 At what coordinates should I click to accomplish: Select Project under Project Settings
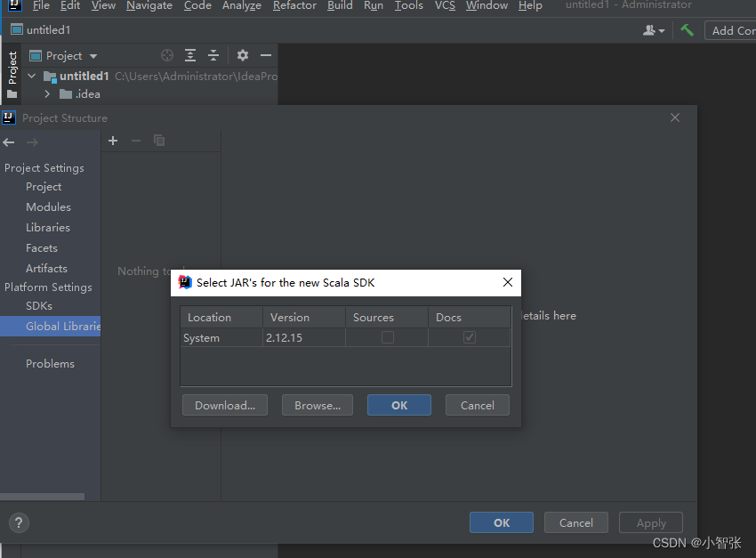[x=44, y=187]
